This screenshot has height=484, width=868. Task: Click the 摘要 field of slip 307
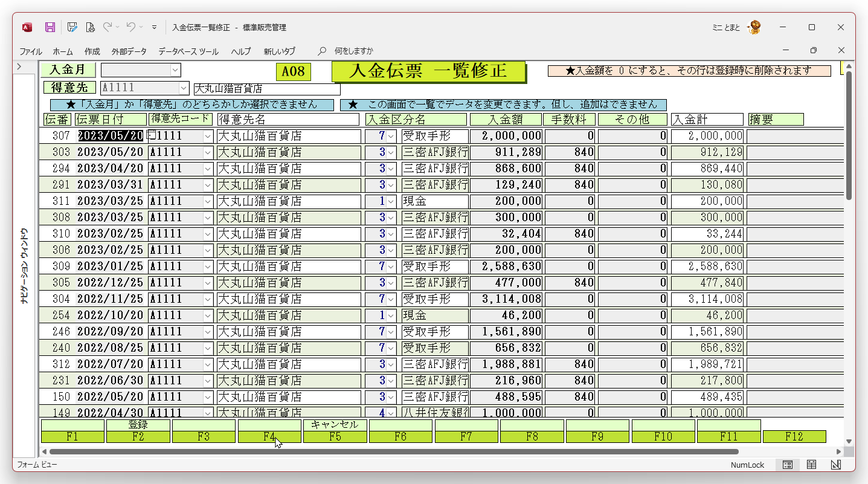(794, 136)
